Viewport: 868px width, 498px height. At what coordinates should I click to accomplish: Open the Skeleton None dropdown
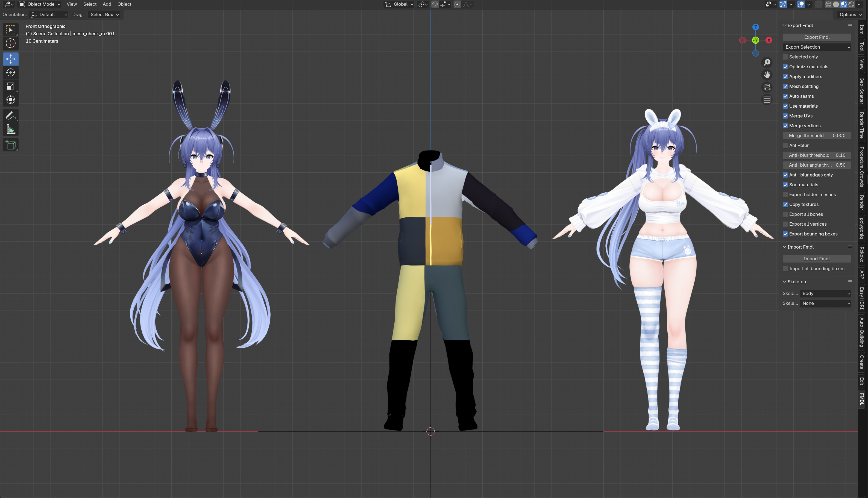(x=825, y=303)
